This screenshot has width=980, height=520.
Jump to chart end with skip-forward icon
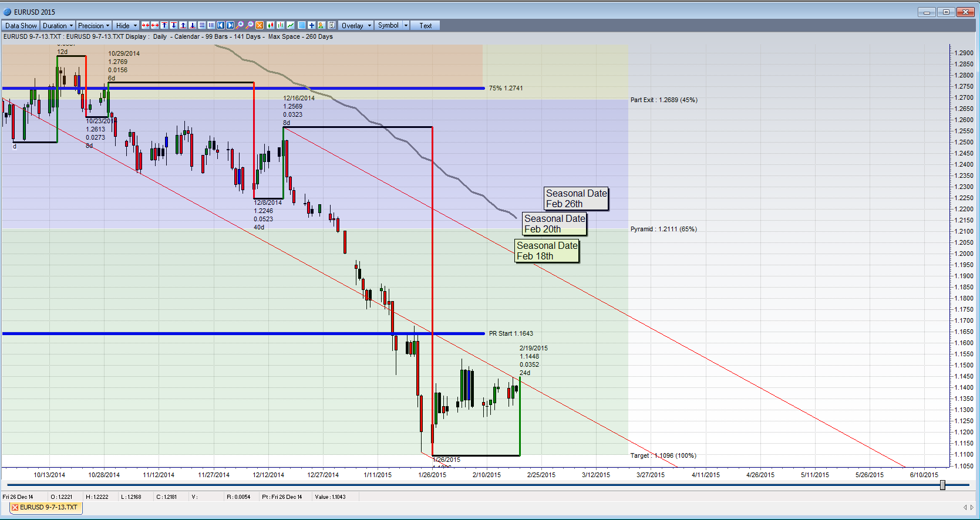230,25
